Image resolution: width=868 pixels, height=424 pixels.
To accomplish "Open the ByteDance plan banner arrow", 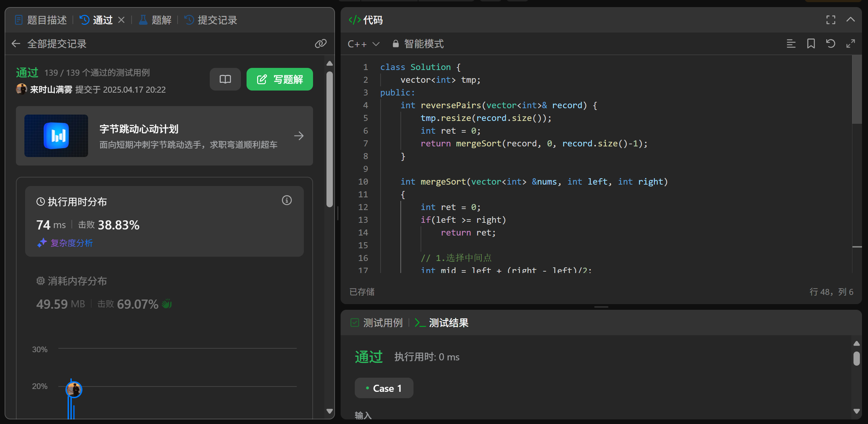I will coord(299,136).
